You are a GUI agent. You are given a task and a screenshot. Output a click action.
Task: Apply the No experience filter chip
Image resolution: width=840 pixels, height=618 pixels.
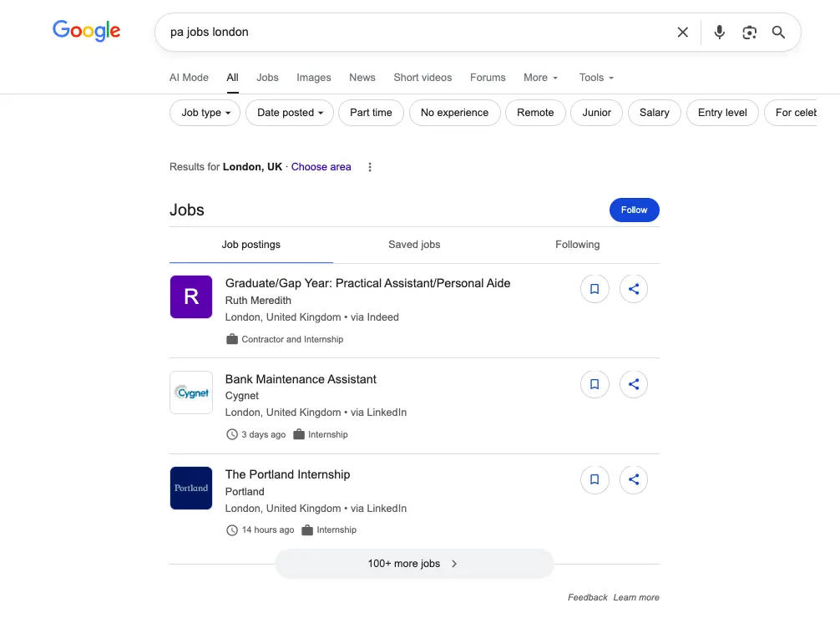point(455,113)
